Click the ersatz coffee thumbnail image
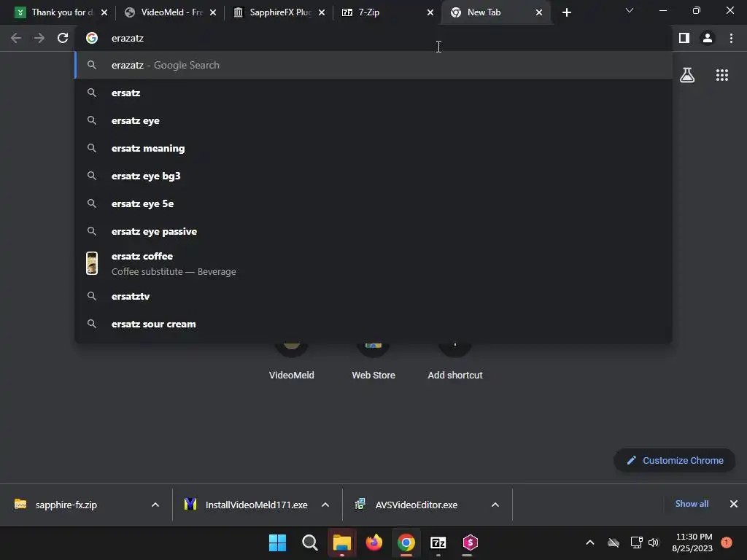Screen dimensions: 747x560 tap(92, 263)
